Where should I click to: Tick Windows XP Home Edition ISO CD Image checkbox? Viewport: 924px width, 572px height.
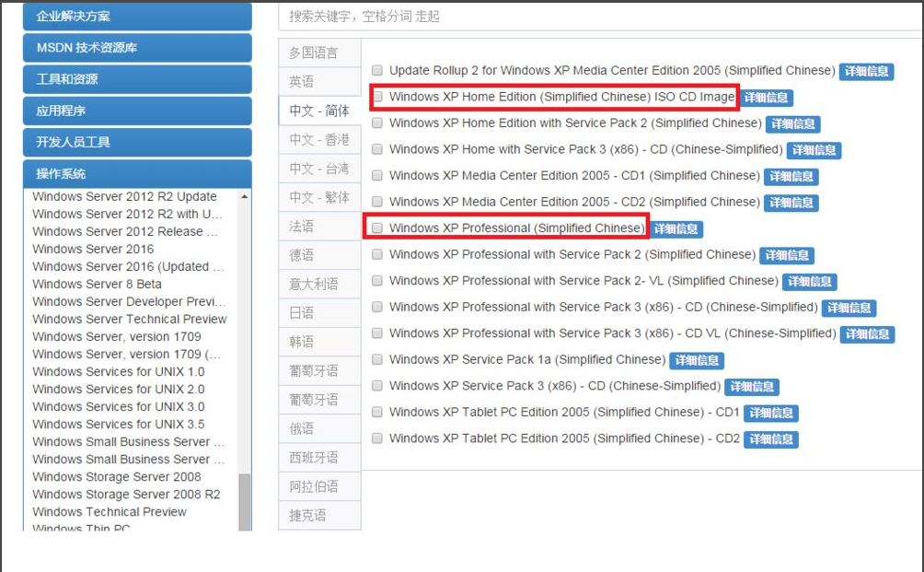point(377,97)
